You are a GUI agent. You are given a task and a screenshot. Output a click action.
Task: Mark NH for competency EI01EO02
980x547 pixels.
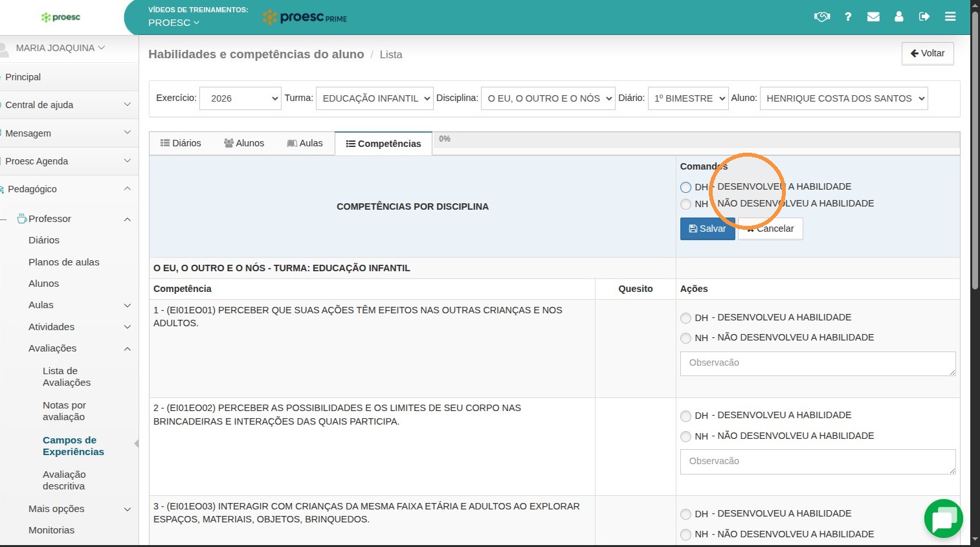click(x=685, y=436)
